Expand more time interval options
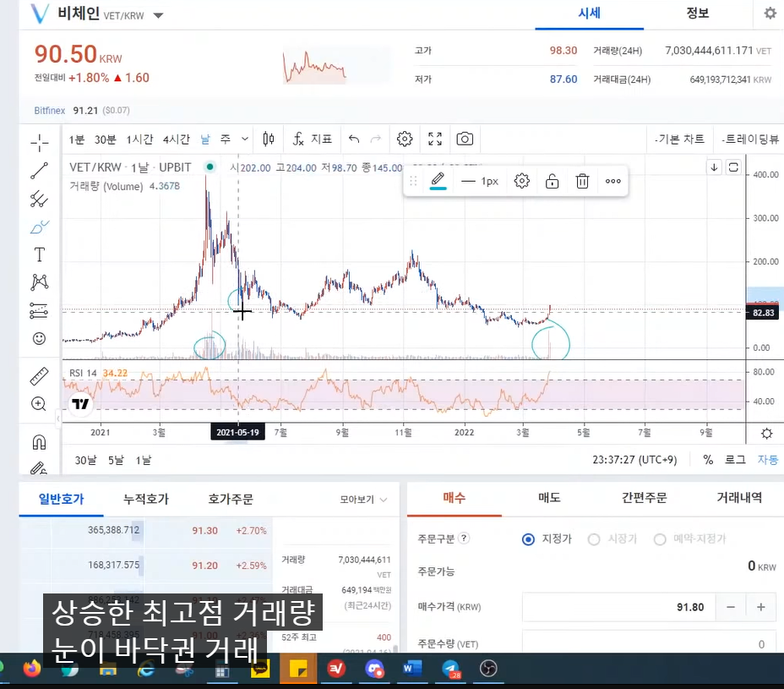This screenshot has width=784, height=689. click(244, 139)
